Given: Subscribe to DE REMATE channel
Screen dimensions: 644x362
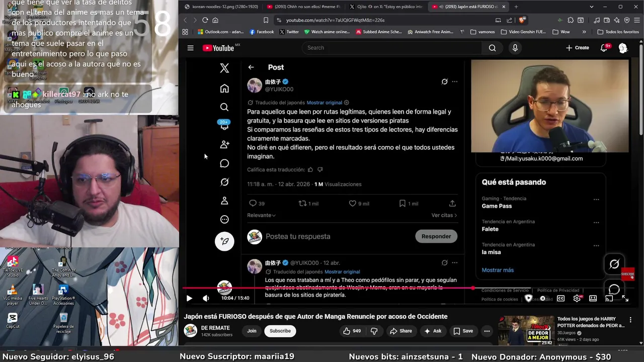Looking at the screenshot, I should [x=280, y=331].
